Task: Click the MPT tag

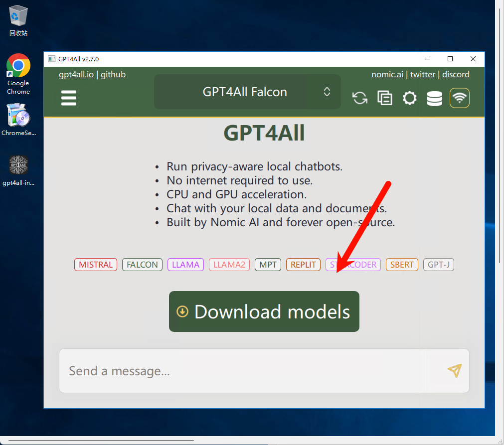Action: 268,265
